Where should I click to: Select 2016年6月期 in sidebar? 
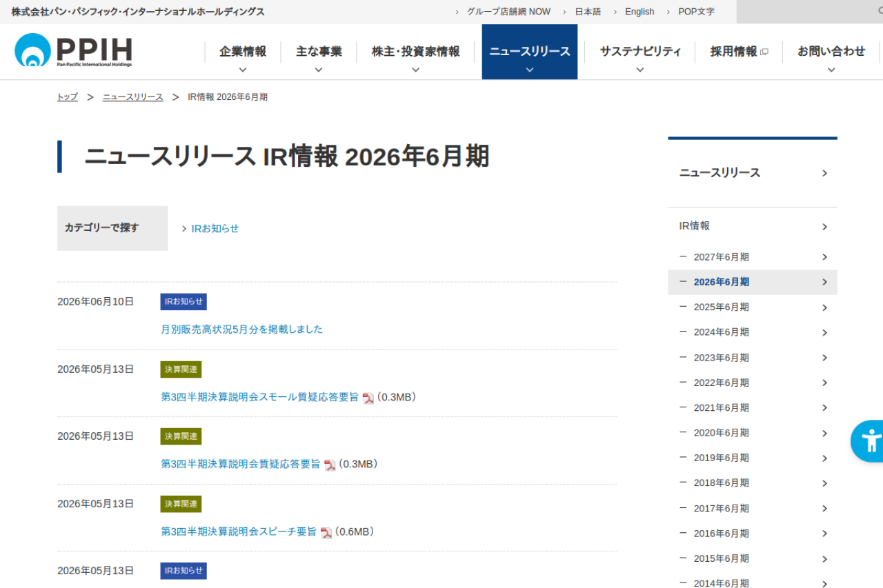[x=753, y=534]
